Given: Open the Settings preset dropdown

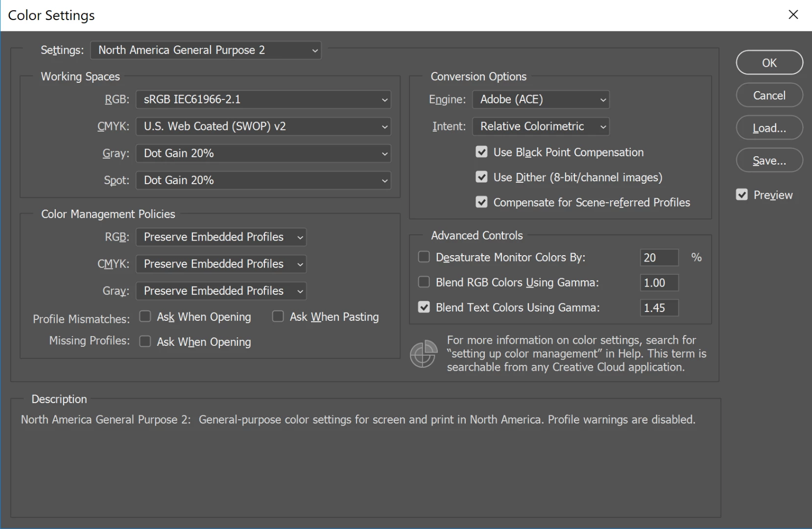Looking at the screenshot, I should pos(206,50).
